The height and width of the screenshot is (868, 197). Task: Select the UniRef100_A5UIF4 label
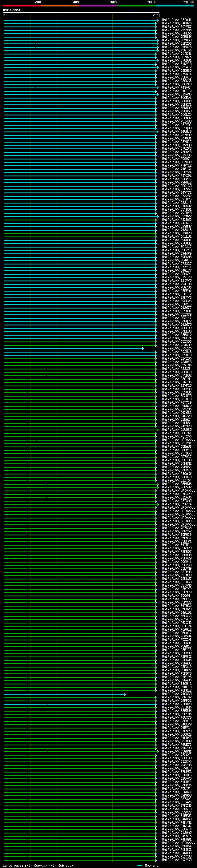(x=176, y=789)
